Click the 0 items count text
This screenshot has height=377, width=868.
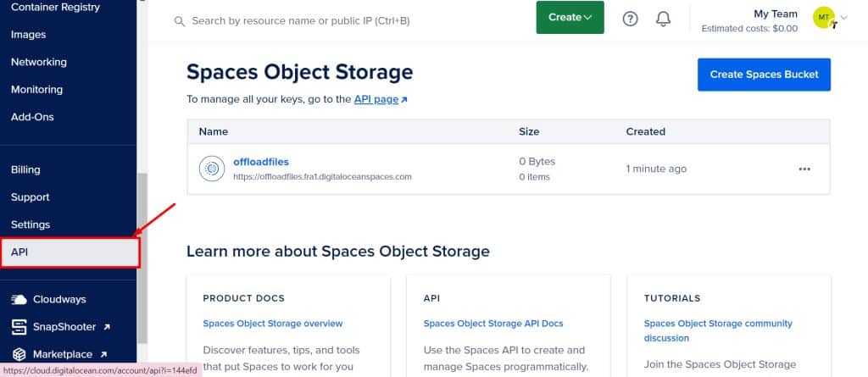point(534,177)
